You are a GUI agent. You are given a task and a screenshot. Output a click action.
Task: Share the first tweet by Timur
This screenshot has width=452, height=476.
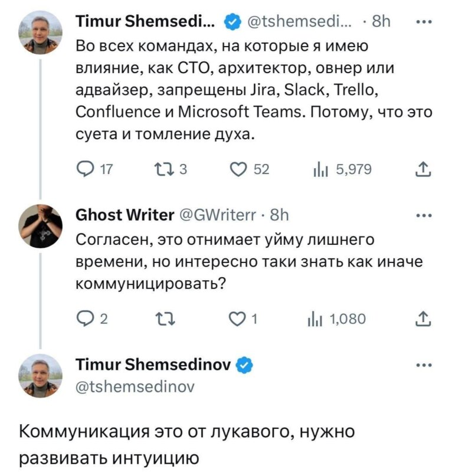[422, 170]
